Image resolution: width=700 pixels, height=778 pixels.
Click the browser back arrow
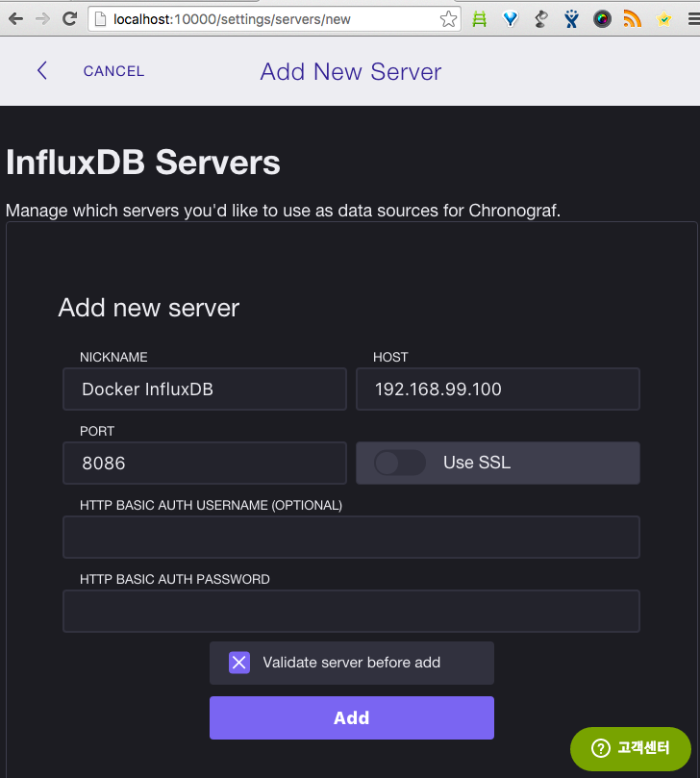point(16,19)
